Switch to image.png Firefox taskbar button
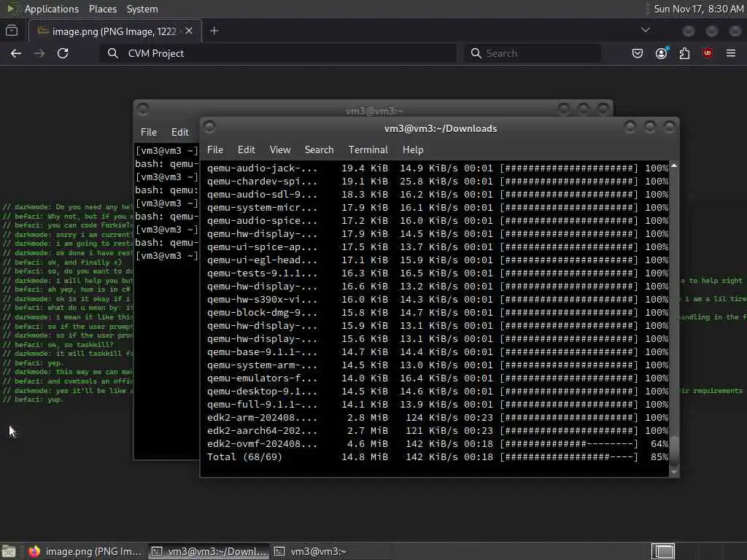The width and height of the screenshot is (747, 560). 85,551
